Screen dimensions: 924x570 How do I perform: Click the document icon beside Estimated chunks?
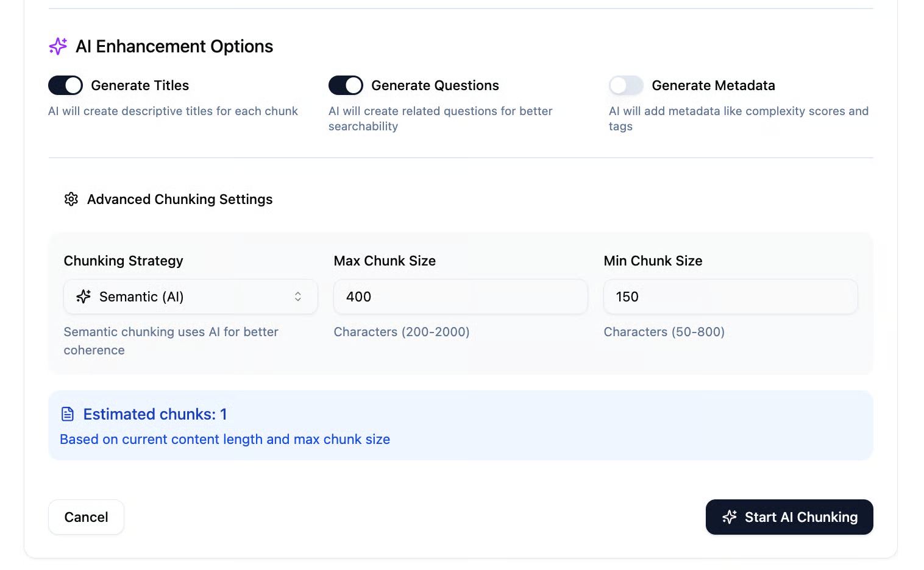[68, 414]
